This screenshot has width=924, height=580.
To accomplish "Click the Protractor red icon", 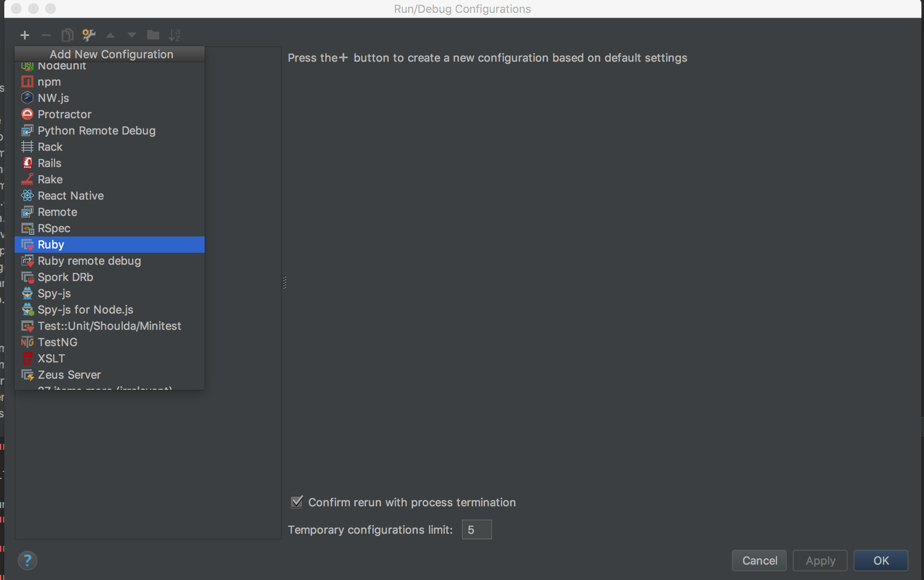I will click(27, 114).
